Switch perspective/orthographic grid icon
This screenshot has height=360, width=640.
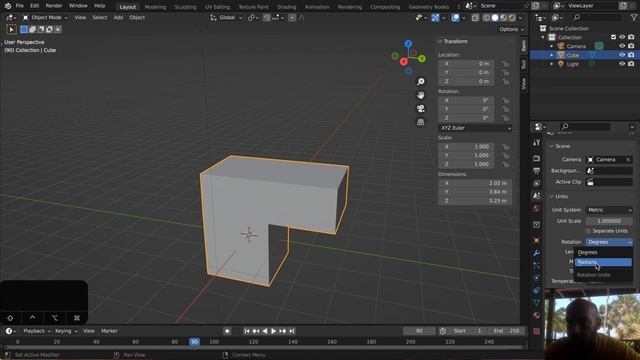[420, 122]
